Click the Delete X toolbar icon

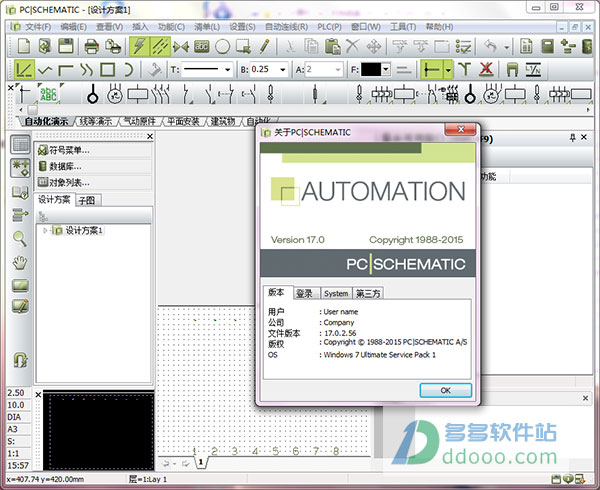pos(352,46)
